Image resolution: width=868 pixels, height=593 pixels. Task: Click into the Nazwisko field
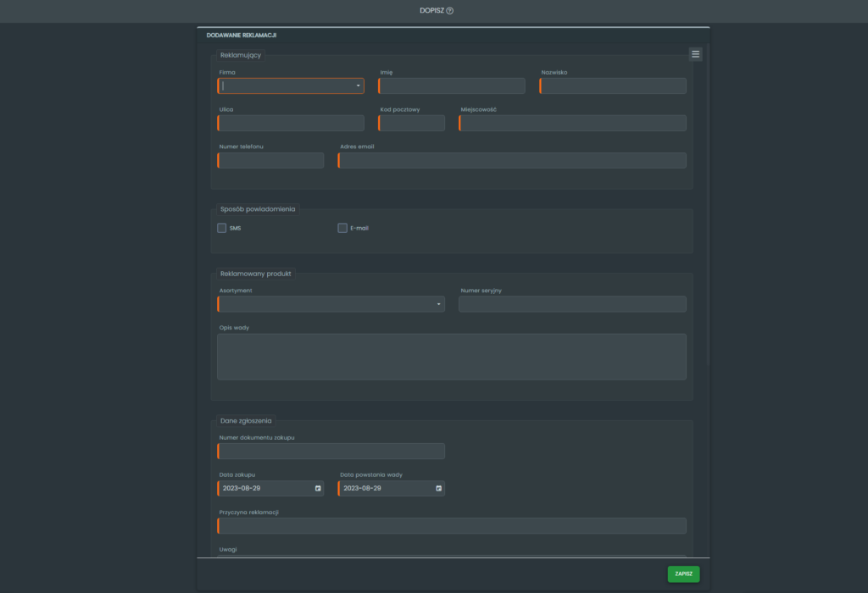point(613,86)
